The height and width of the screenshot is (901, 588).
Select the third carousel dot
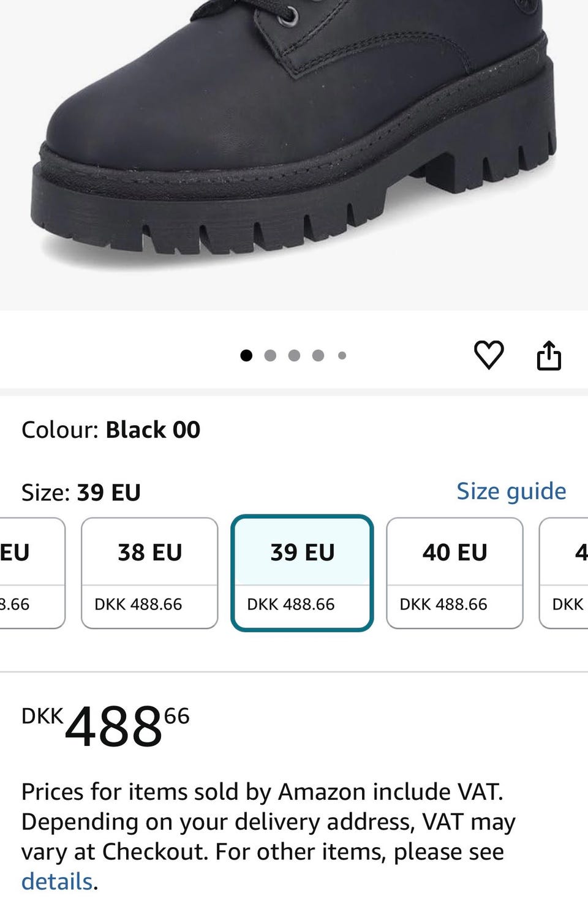(294, 355)
